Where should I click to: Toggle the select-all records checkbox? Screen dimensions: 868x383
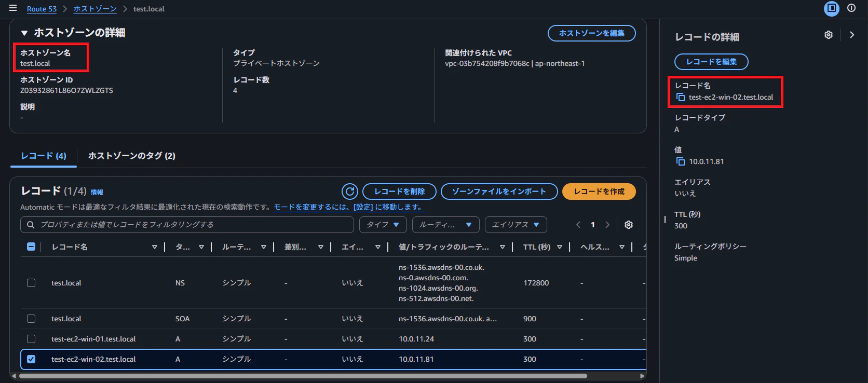point(31,247)
